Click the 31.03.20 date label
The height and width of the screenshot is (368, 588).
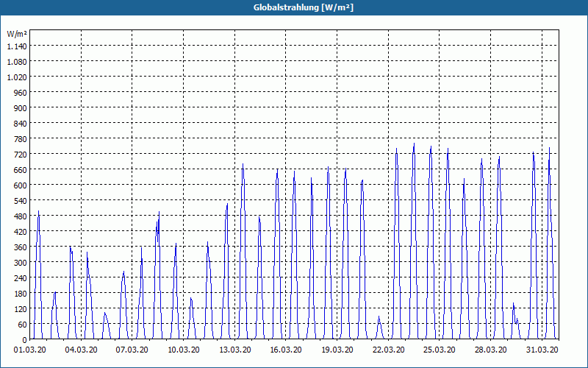pyautogui.click(x=542, y=350)
